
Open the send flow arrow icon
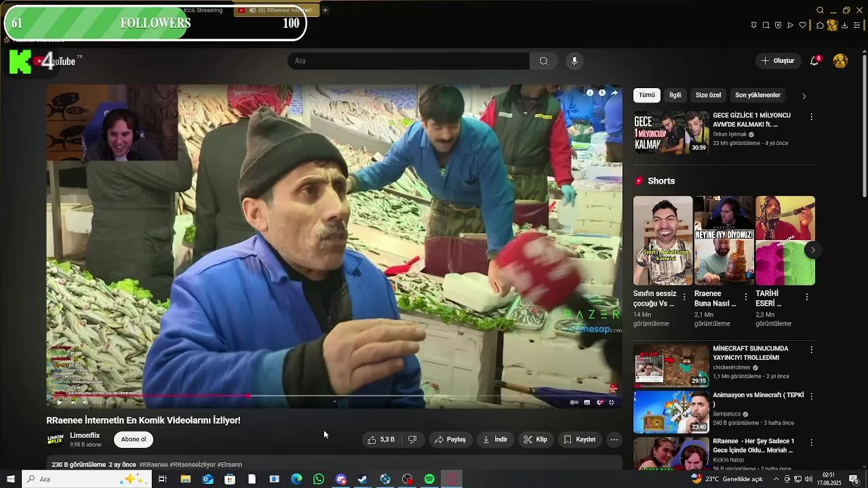(790, 25)
